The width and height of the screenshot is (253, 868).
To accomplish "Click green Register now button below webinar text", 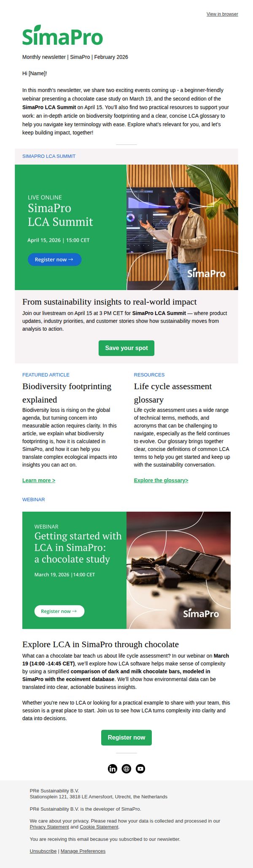I will tap(126, 737).
